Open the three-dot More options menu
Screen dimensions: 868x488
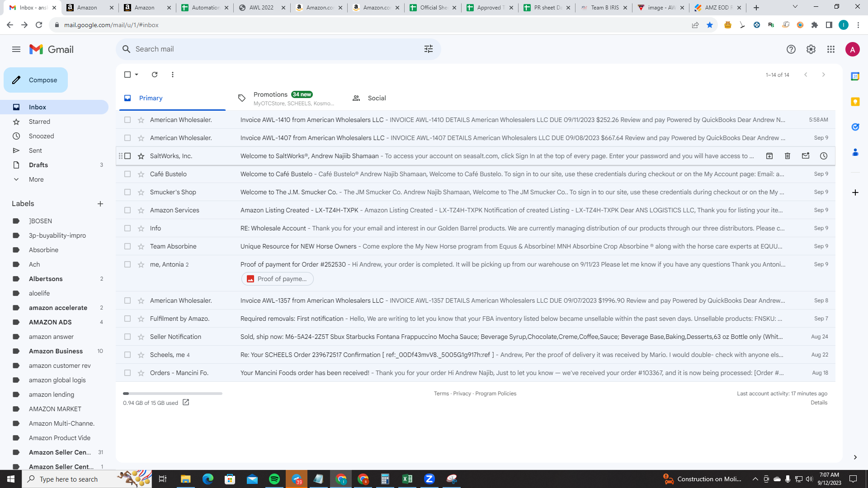tap(173, 75)
